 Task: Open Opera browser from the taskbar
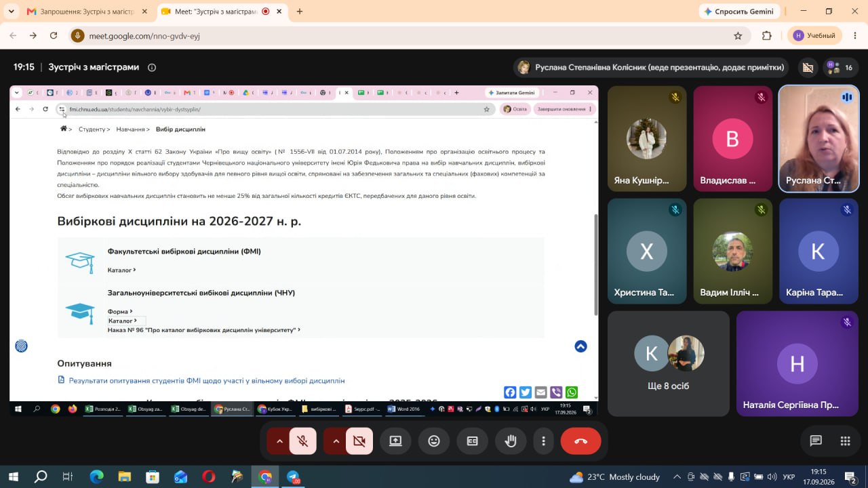click(208, 477)
